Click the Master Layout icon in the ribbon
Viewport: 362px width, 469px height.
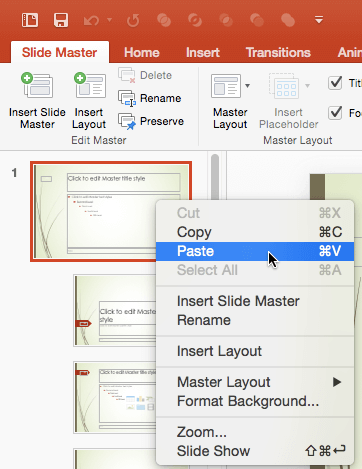[x=226, y=86]
